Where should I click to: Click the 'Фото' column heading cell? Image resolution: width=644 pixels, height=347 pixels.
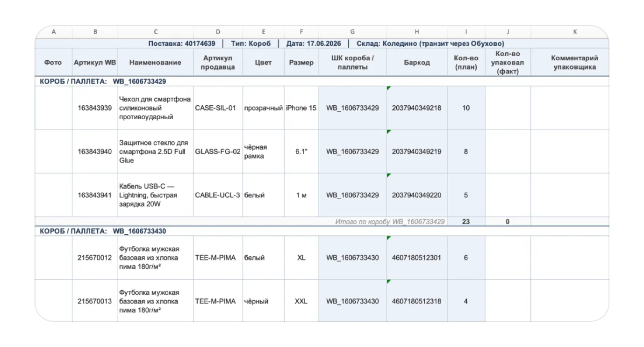54,62
